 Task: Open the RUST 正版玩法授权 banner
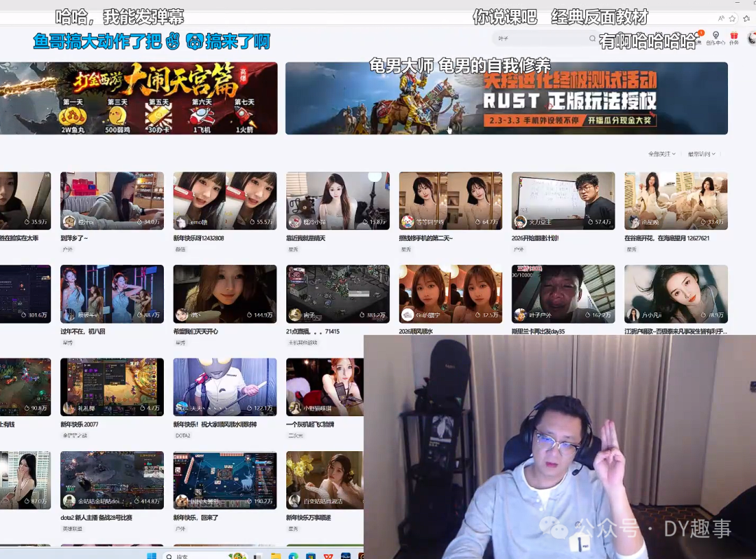click(507, 98)
